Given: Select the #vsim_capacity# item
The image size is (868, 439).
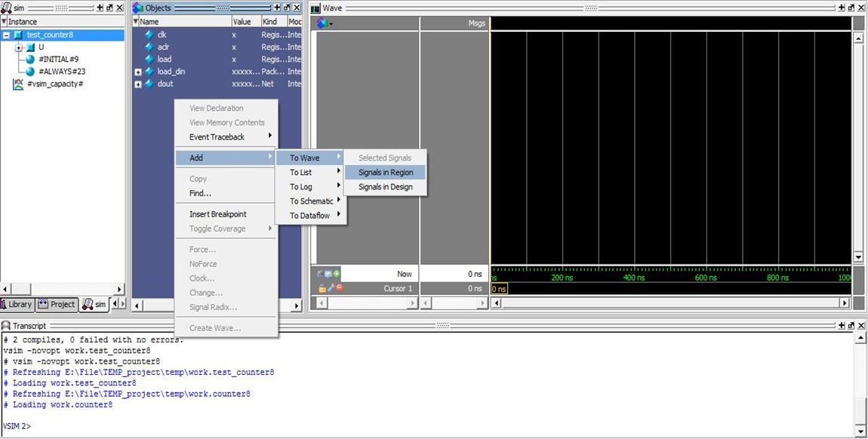Looking at the screenshot, I should tap(55, 84).
